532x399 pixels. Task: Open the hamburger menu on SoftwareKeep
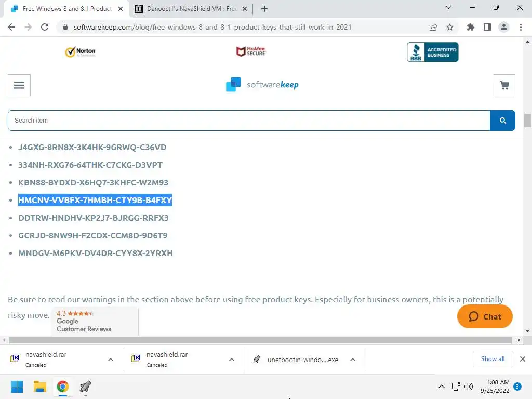coord(19,85)
